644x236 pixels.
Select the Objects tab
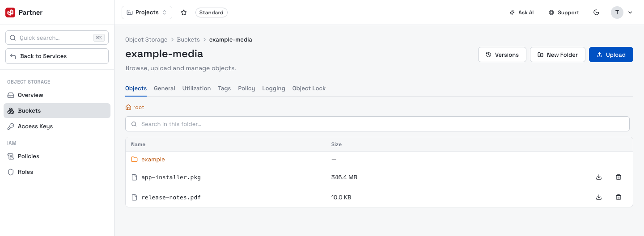click(136, 88)
